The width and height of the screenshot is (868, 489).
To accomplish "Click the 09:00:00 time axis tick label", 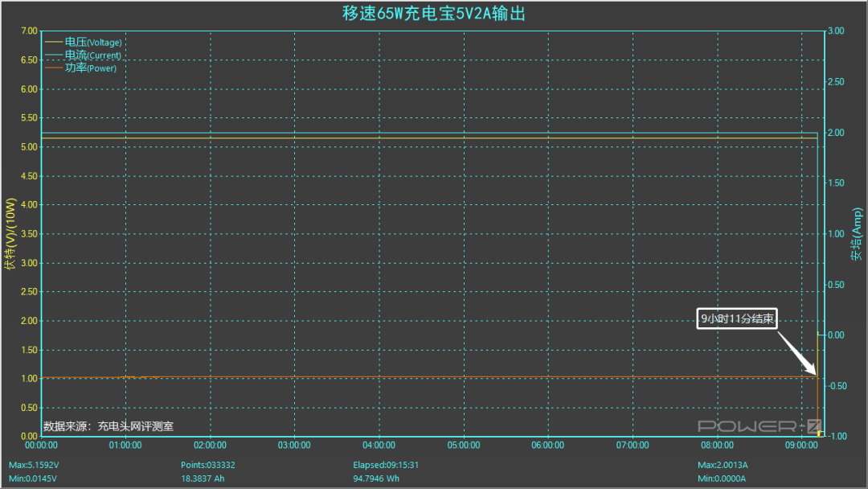I will [801, 446].
